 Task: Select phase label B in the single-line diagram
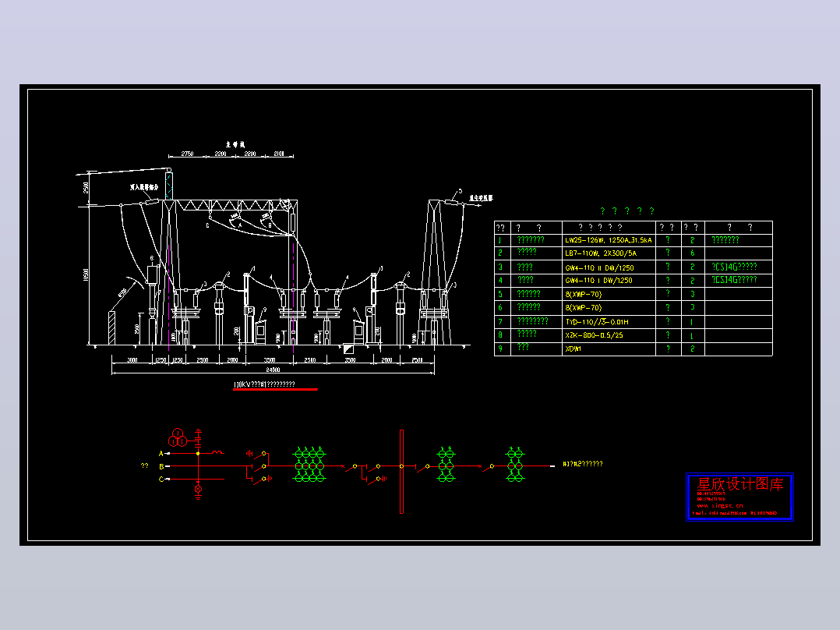pyautogui.click(x=161, y=466)
